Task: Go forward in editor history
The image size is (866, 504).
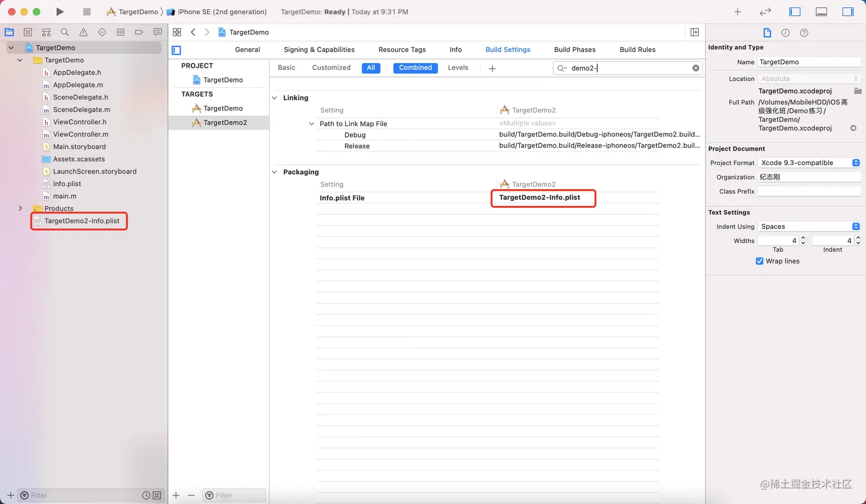Action: pyautogui.click(x=207, y=32)
